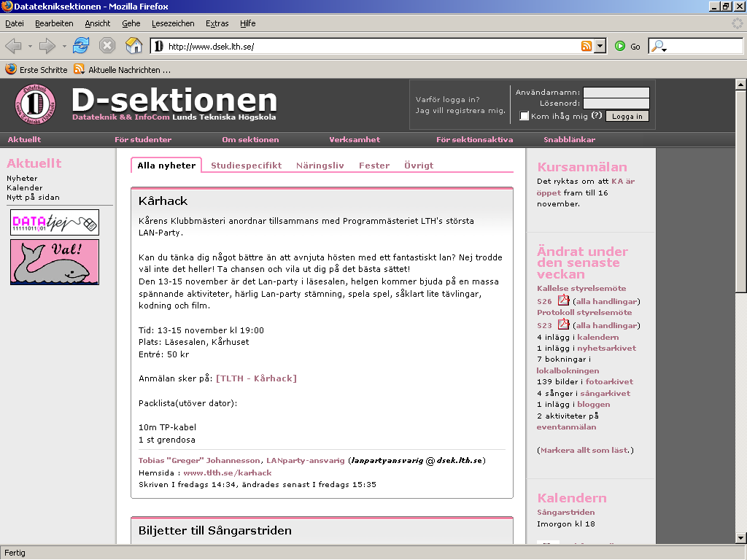Switch to the Fester tab
The width and height of the screenshot is (747, 560).
click(374, 166)
